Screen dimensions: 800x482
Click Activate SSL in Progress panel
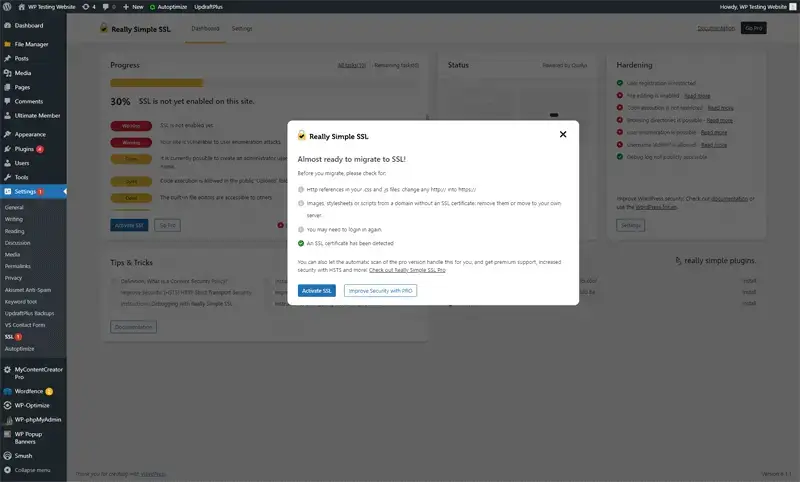pos(129,225)
